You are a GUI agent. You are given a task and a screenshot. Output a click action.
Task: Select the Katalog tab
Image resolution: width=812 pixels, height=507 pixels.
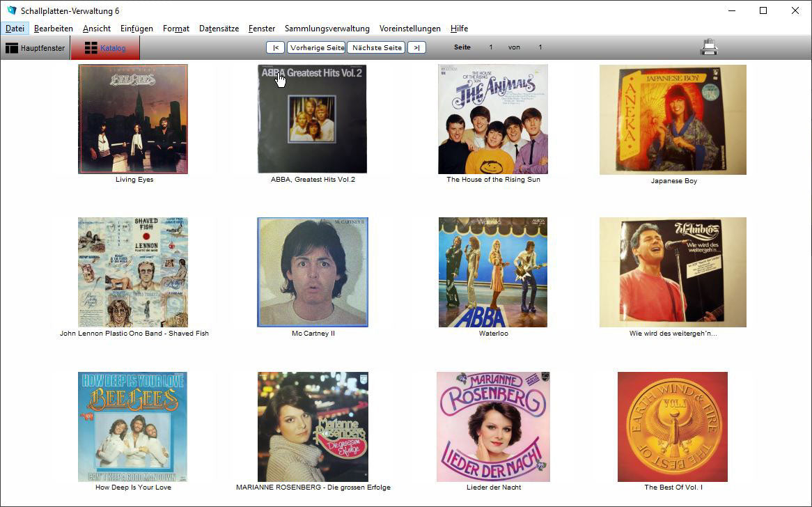[x=105, y=48]
